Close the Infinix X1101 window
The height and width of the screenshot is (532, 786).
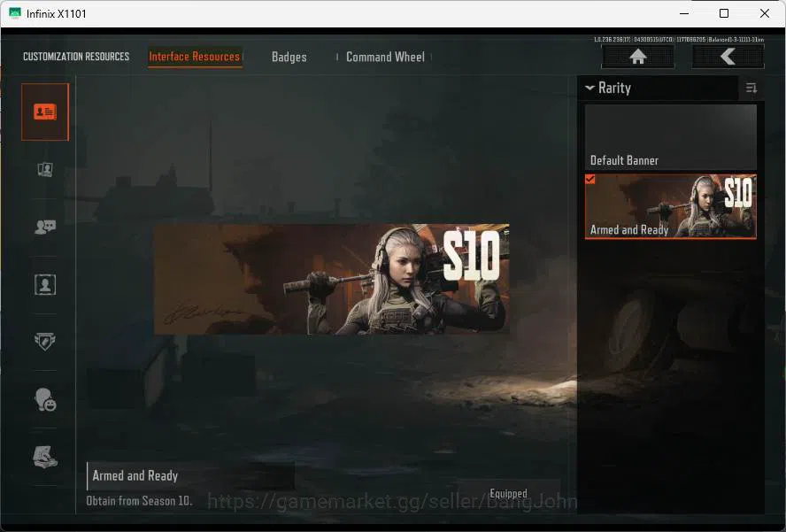click(765, 13)
